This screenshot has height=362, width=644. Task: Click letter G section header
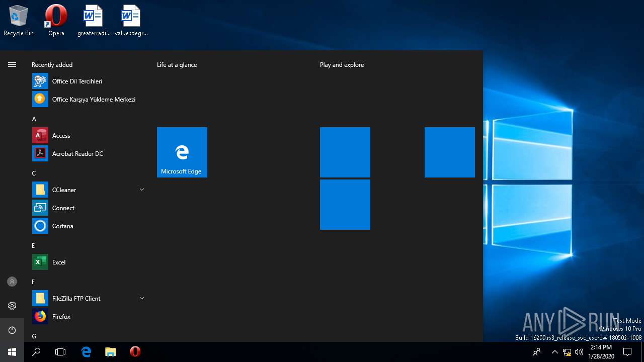[x=34, y=336]
